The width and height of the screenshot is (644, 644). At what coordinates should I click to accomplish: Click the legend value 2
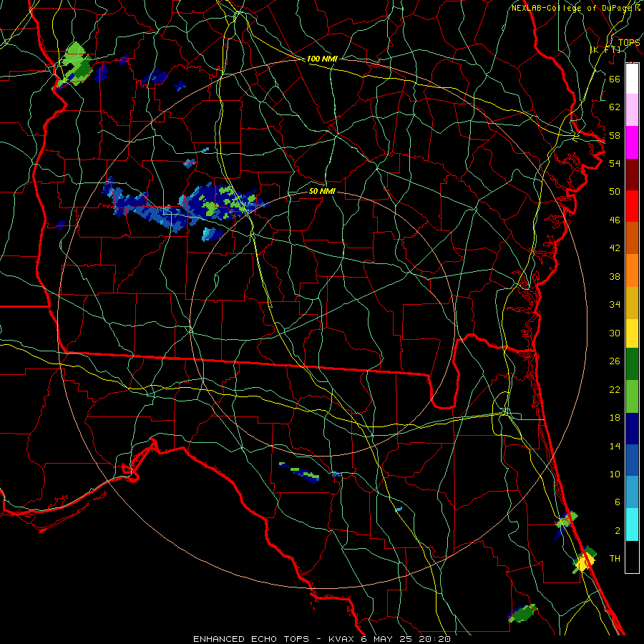point(617,531)
